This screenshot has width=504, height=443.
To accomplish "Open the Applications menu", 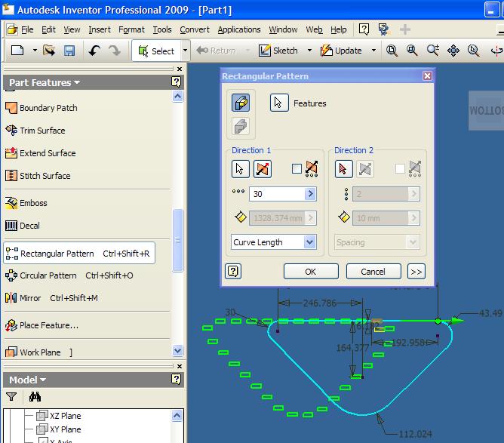I will [x=239, y=29].
